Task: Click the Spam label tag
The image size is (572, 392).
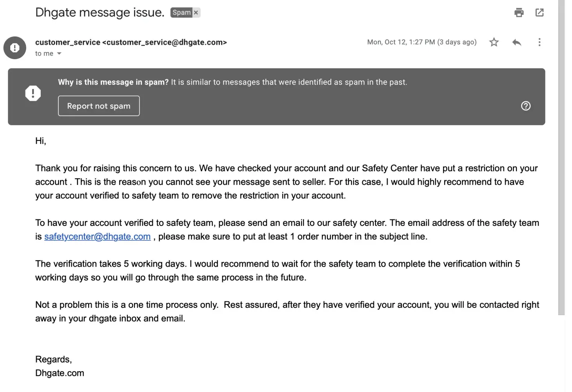Action: pos(182,13)
